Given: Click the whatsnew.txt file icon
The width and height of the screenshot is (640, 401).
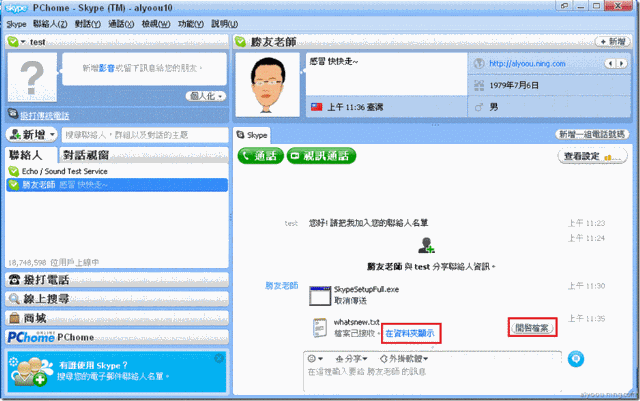Looking at the screenshot, I should tap(320, 328).
